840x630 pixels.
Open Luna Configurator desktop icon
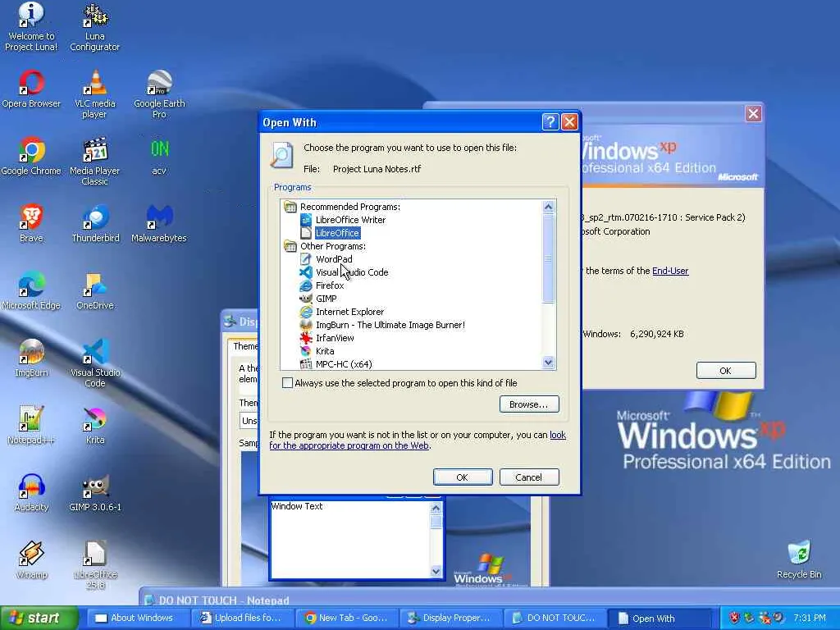click(x=95, y=26)
